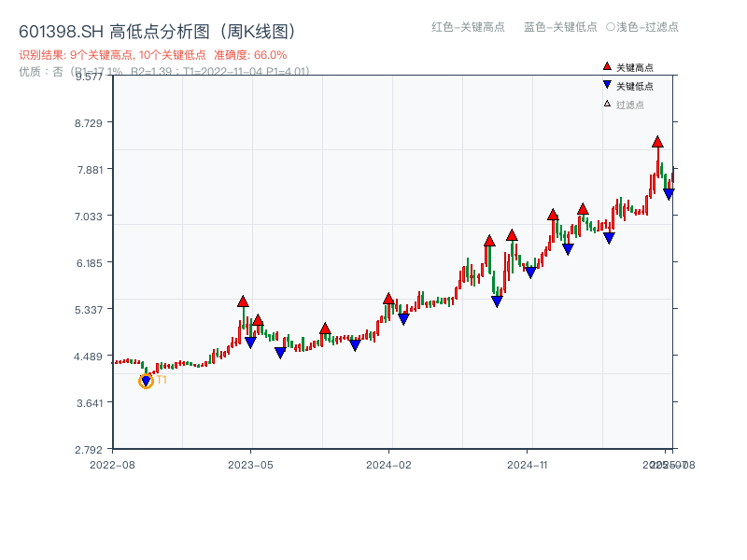Select the topmost red key-high marker
Image resolution: width=747 pixels, height=560 pixels.
click(657, 142)
